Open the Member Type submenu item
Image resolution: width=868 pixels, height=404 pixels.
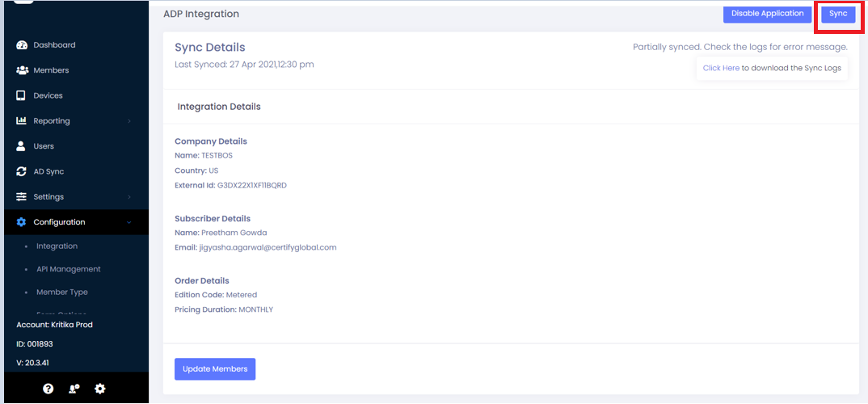pyautogui.click(x=62, y=292)
